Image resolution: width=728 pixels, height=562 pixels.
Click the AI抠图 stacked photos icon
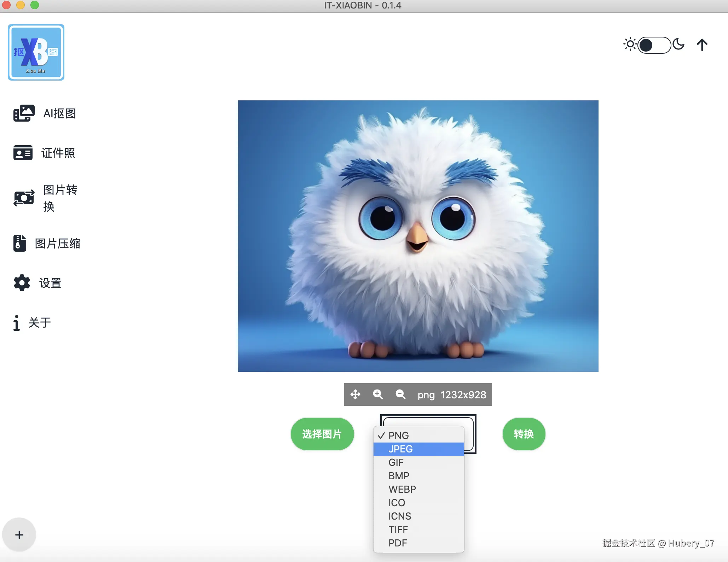24,113
